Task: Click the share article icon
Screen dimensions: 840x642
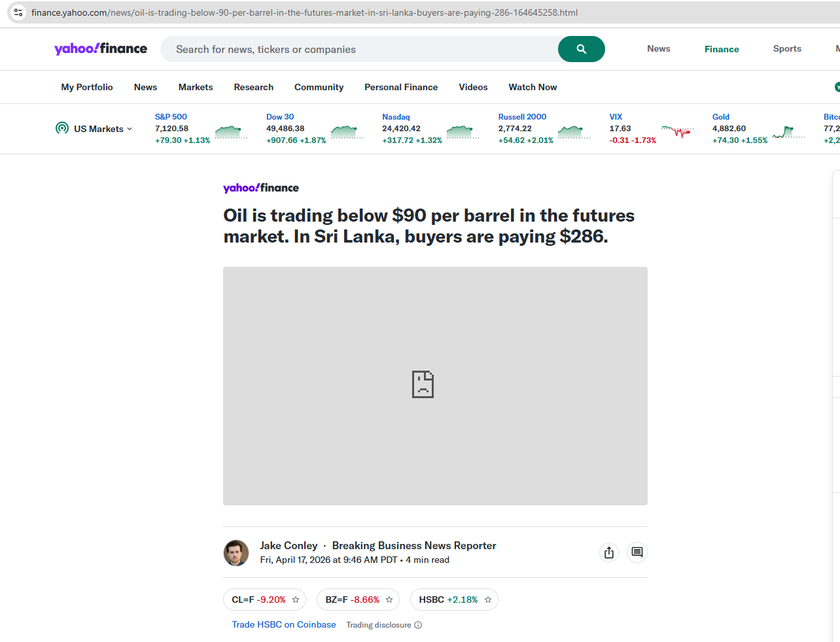Action: click(x=609, y=552)
